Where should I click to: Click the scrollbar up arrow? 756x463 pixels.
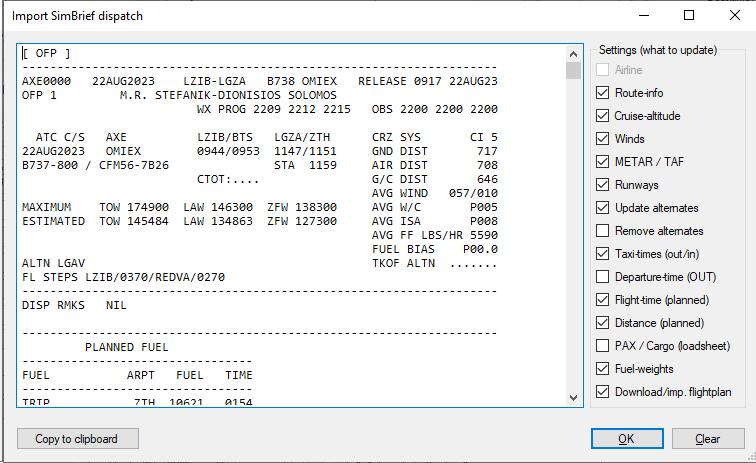pos(574,54)
